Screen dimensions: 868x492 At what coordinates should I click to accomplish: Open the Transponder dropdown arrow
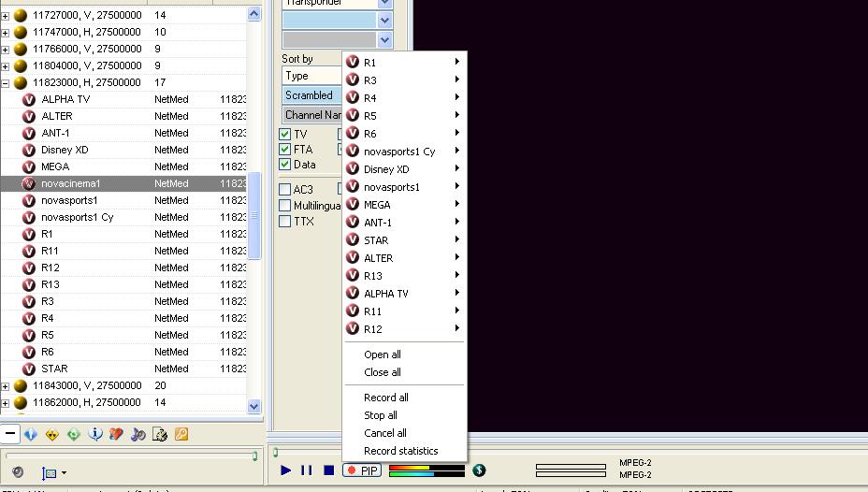pos(384,4)
